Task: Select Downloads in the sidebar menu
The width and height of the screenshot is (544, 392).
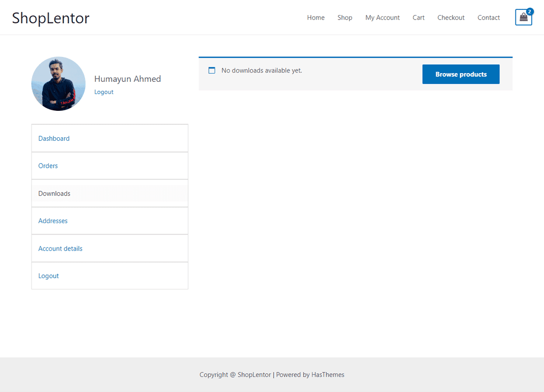Action: (x=54, y=193)
